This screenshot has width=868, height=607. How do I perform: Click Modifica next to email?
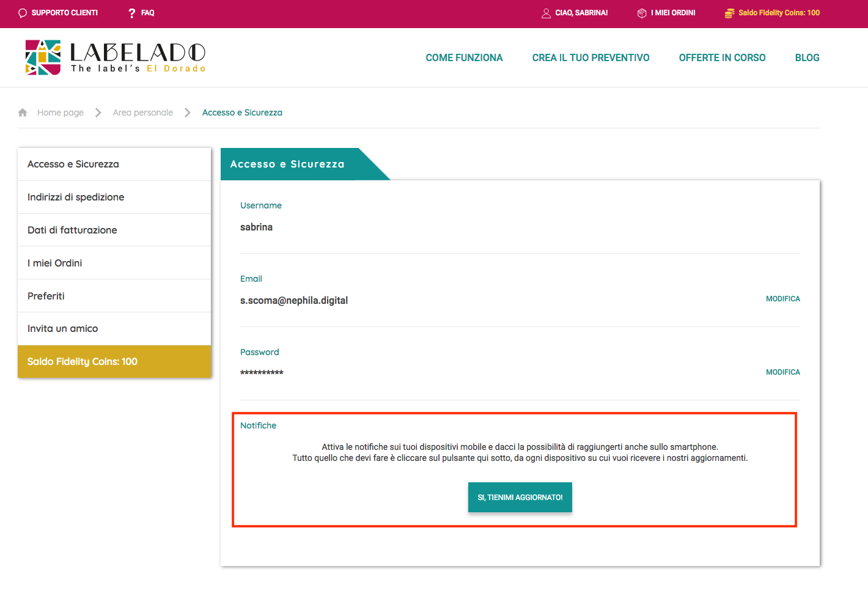click(x=783, y=299)
